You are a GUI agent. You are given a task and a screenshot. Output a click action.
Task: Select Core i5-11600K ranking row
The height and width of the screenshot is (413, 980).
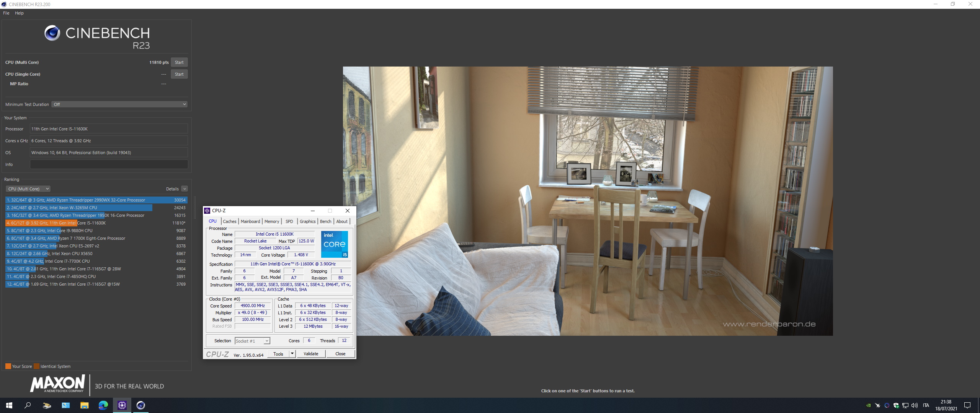click(x=96, y=223)
